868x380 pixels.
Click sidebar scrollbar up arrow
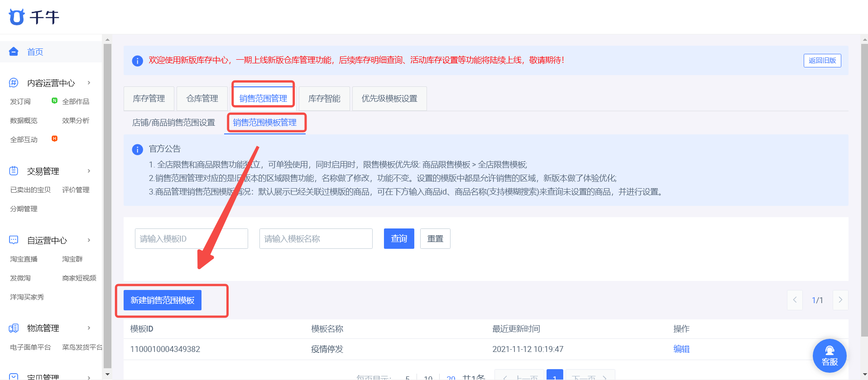107,40
